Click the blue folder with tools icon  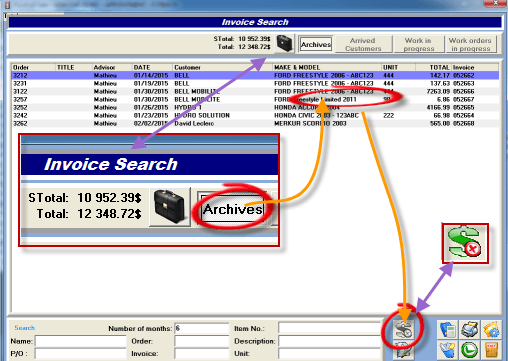click(448, 350)
